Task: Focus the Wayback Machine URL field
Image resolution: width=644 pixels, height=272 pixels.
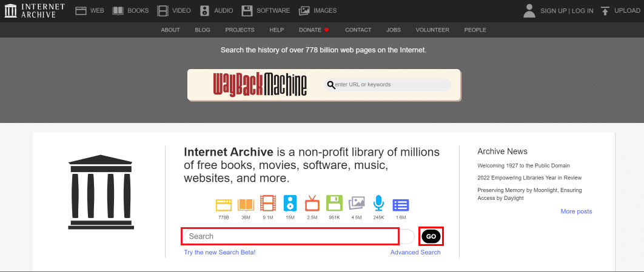Action: tap(387, 85)
